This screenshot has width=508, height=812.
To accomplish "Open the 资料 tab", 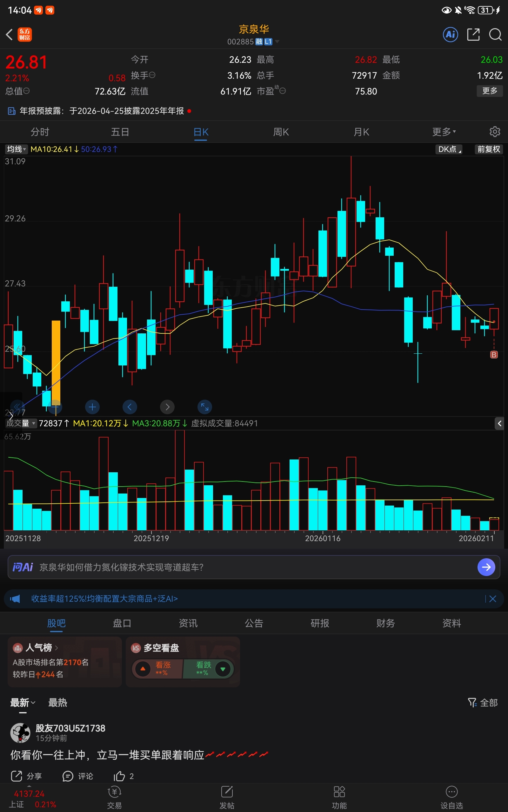I will [451, 623].
